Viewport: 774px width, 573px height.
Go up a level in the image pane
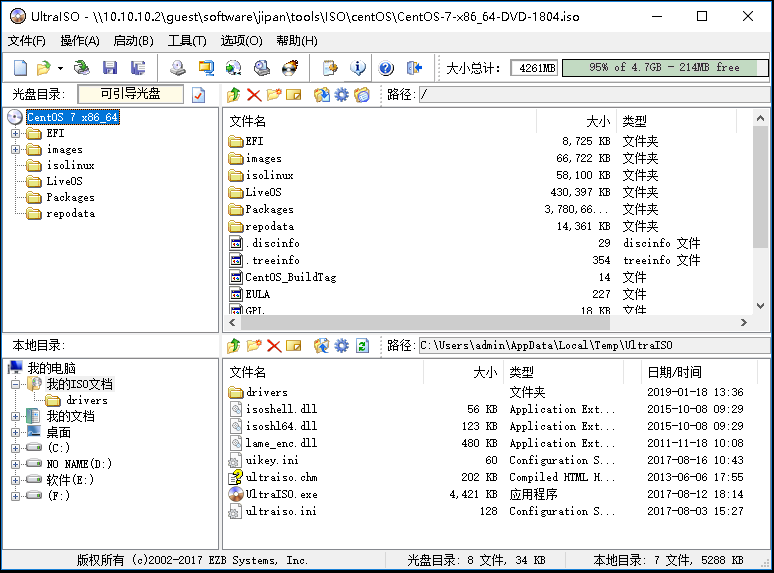(x=234, y=95)
